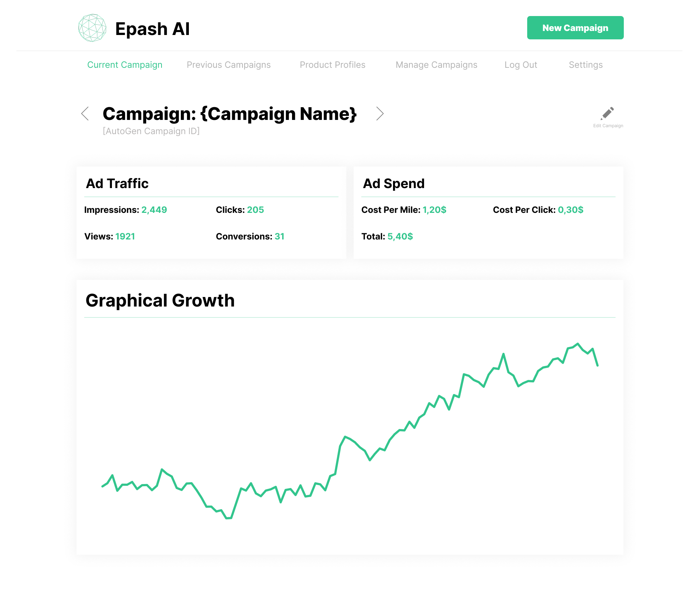This screenshot has width=700, height=589.
Task: Click the Conversions value 31
Action: (279, 237)
